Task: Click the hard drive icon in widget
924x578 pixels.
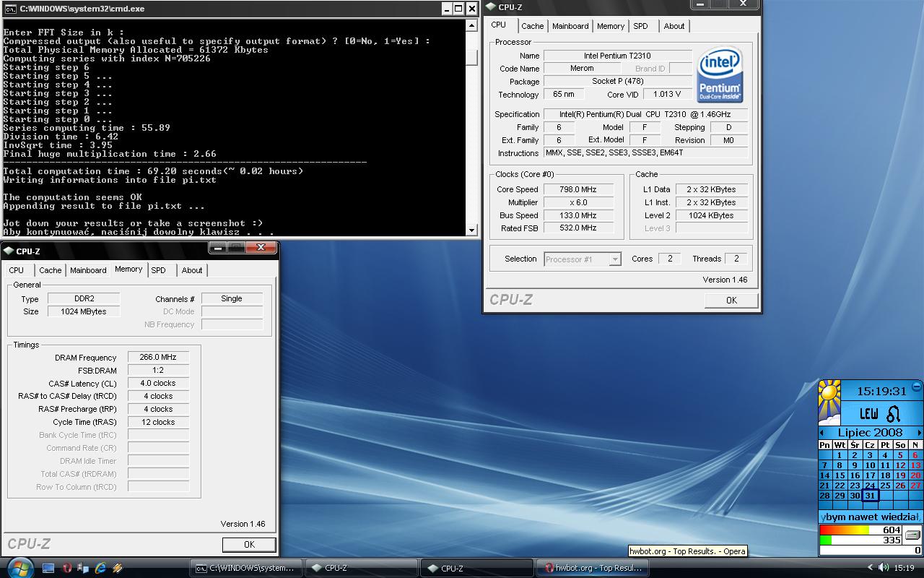Action: 912,535
